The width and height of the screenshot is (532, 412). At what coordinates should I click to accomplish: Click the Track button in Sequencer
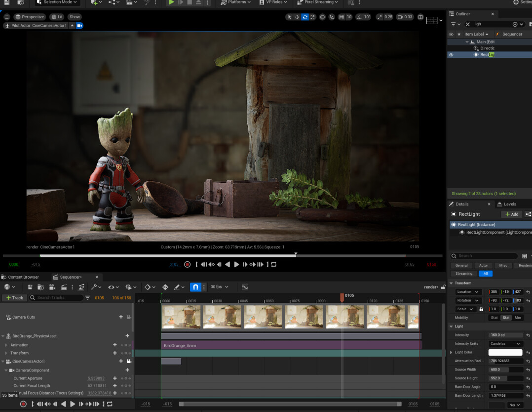pos(14,297)
